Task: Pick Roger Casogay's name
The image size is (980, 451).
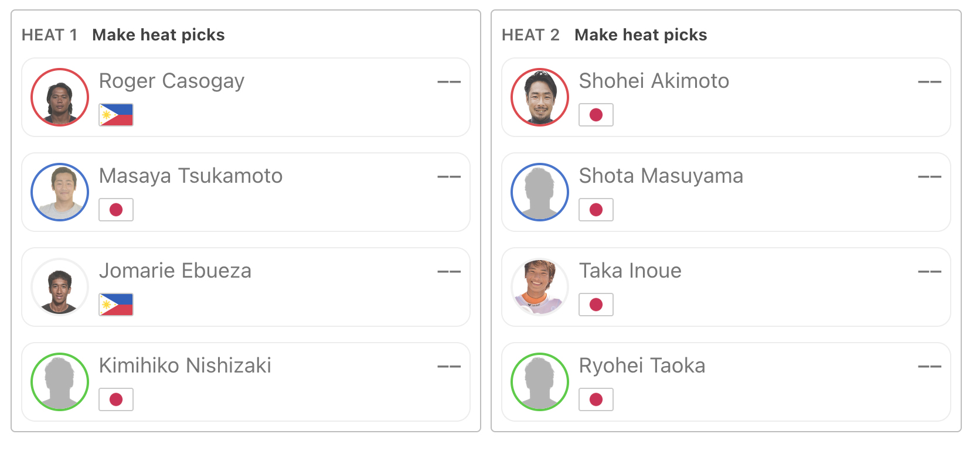Action: 172,81
